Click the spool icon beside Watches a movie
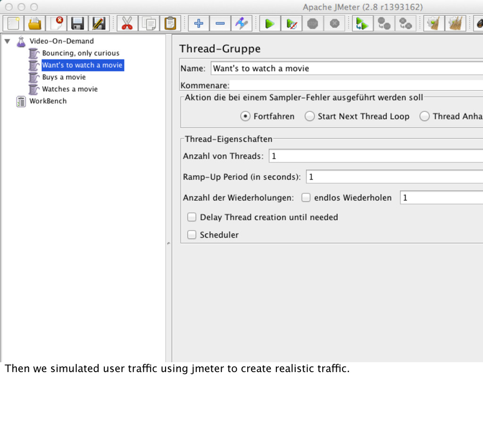 pyautogui.click(x=33, y=89)
